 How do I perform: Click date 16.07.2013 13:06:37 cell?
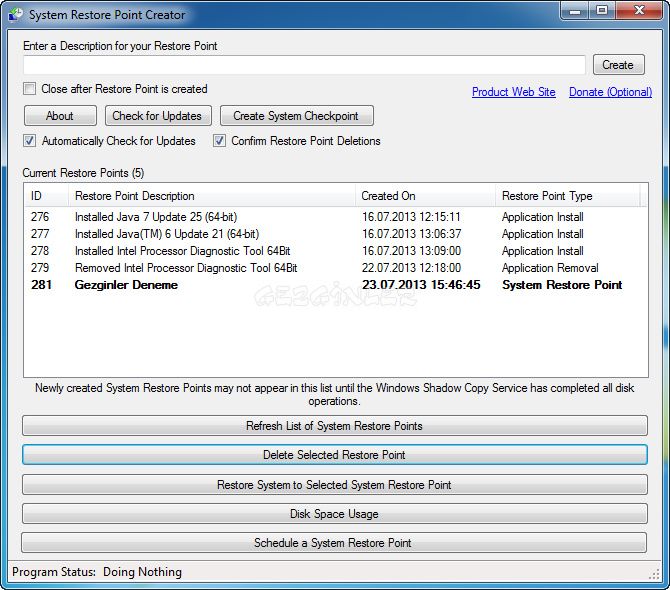411,234
